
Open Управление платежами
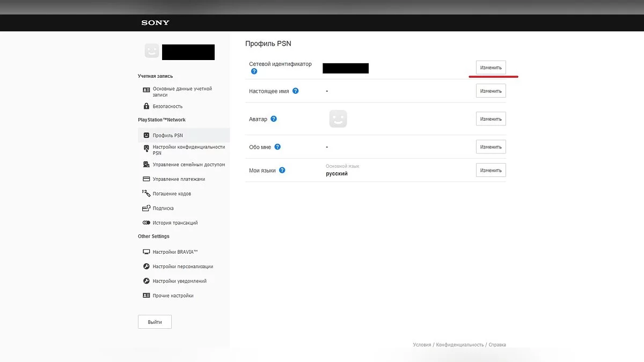pos(179,179)
